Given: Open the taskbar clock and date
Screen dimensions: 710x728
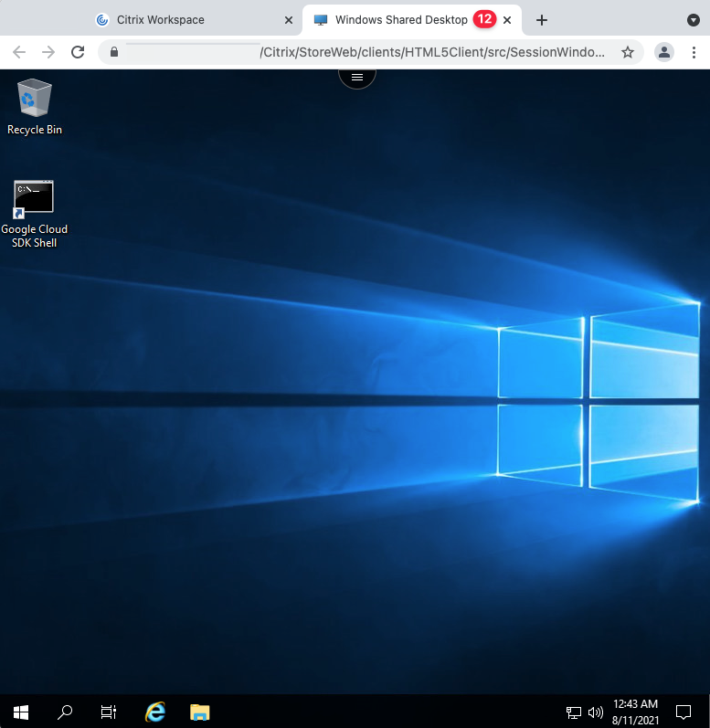Looking at the screenshot, I should pos(635,712).
